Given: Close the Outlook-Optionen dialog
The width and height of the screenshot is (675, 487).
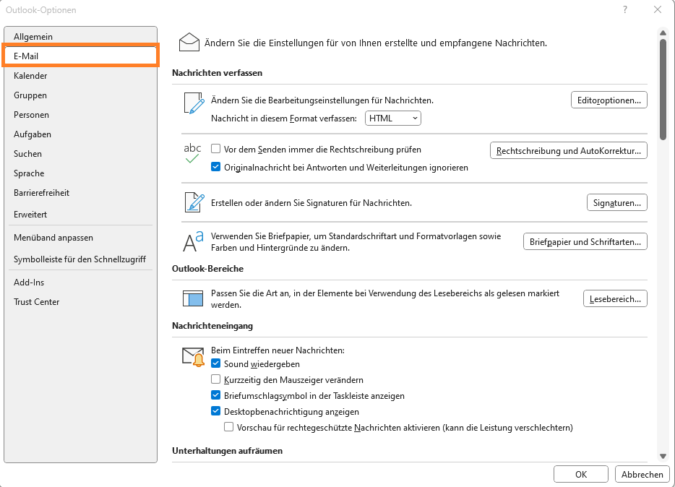Looking at the screenshot, I should pos(657,9).
